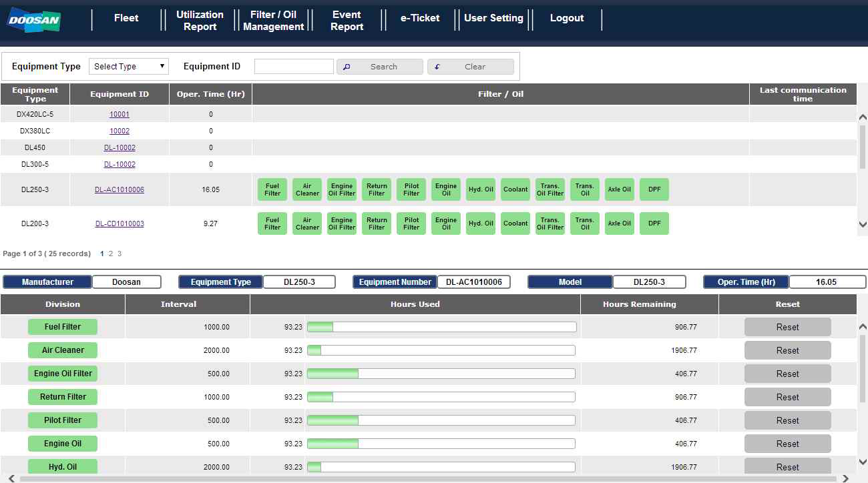Open the Equipment Type dropdown
The image size is (868, 483).
point(129,67)
